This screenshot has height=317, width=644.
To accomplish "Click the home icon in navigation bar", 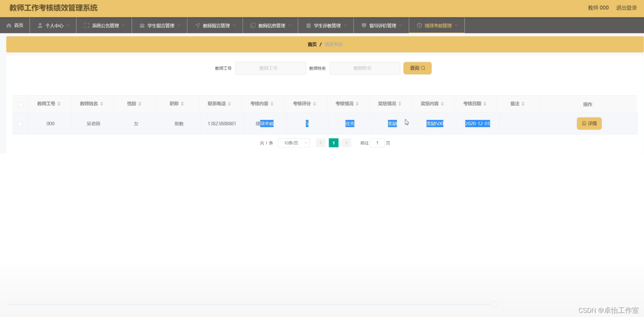I will [9, 25].
